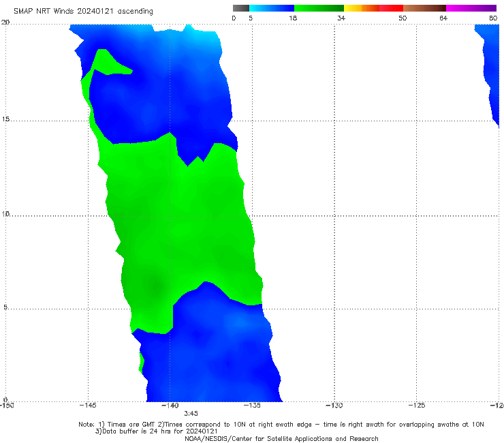Viewport: 504px width, 443px height.
Task: Click the color bar label '18'
Action: 293,18
